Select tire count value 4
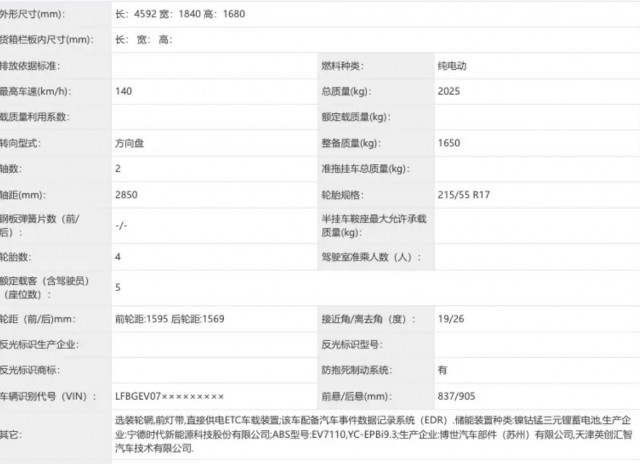 pos(118,257)
